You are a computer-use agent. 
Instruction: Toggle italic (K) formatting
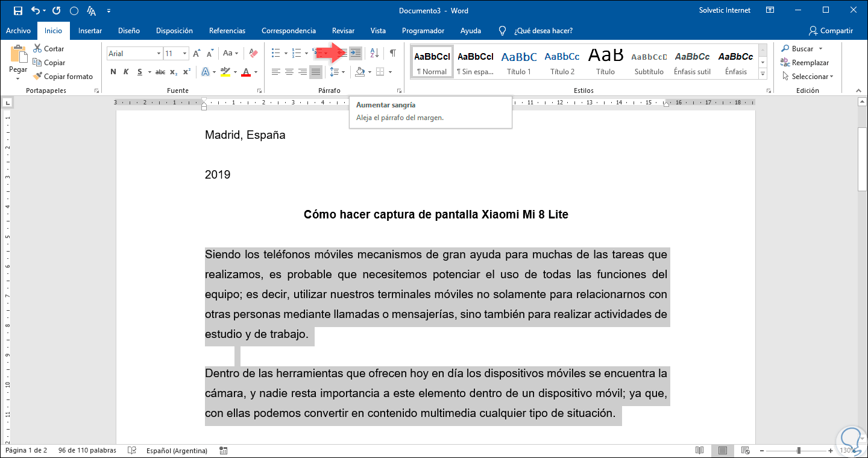pyautogui.click(x=126, y=72)
